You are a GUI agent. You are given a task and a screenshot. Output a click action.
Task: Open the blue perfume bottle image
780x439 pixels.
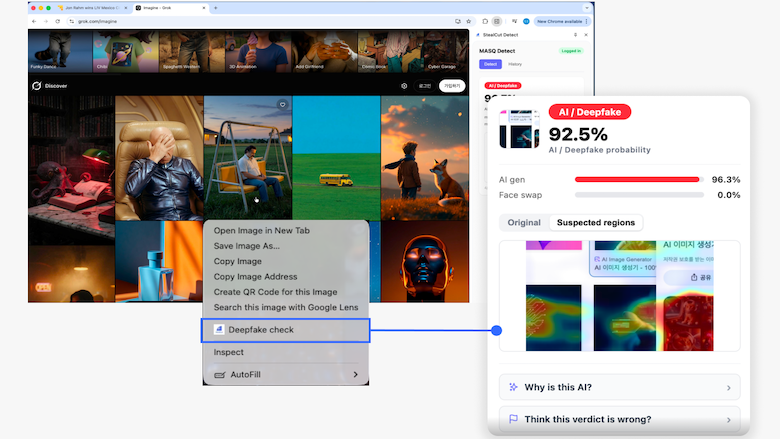159,262
